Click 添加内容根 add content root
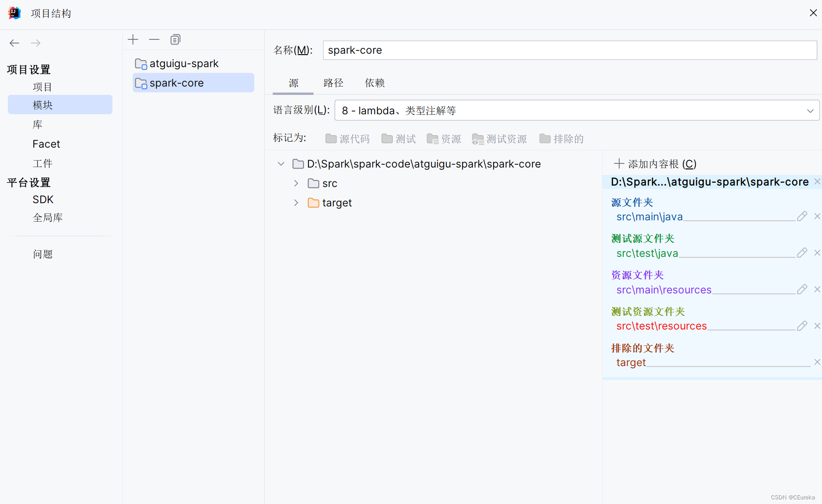Screen dimensions: 822x504 coord(655,164)
